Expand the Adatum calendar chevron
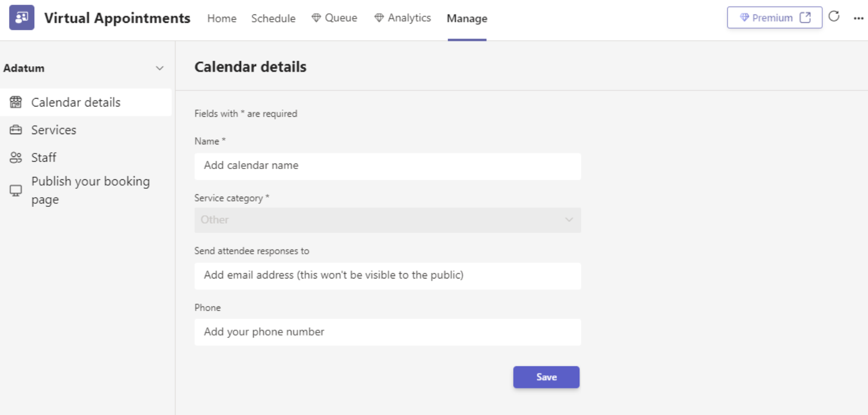 click(160, 69)
